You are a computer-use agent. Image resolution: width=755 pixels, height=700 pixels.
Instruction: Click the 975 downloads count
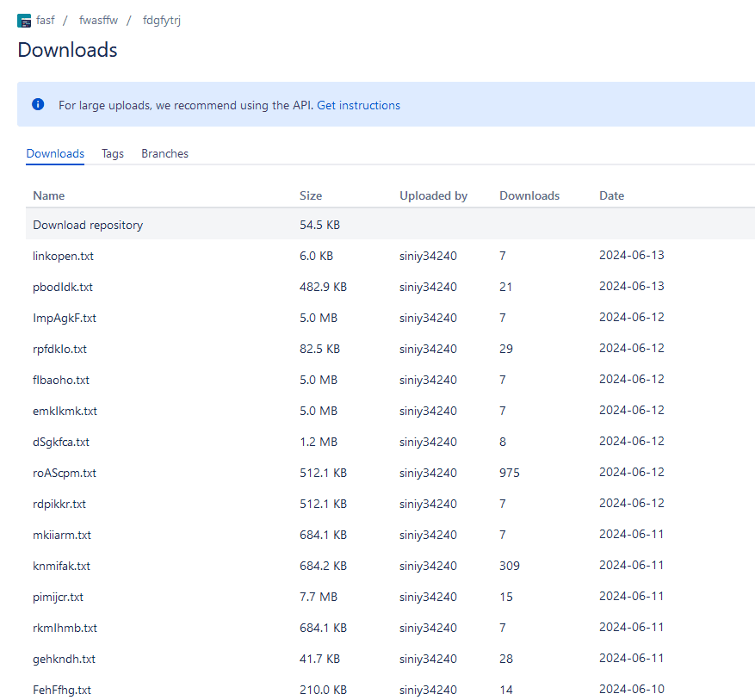(x=510, y=474)
